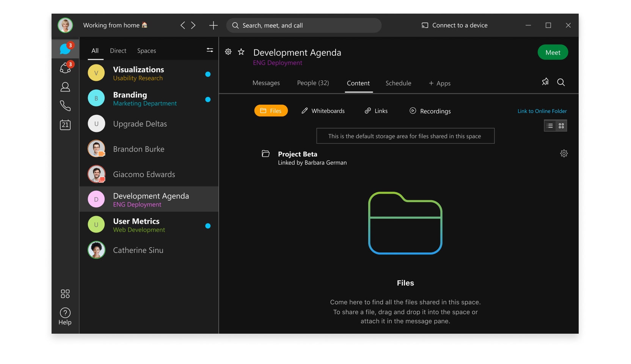Viewport: 631px width, 364px height.
Task: Open the pinned messages flag icon
Action: (x=545, y=82)
